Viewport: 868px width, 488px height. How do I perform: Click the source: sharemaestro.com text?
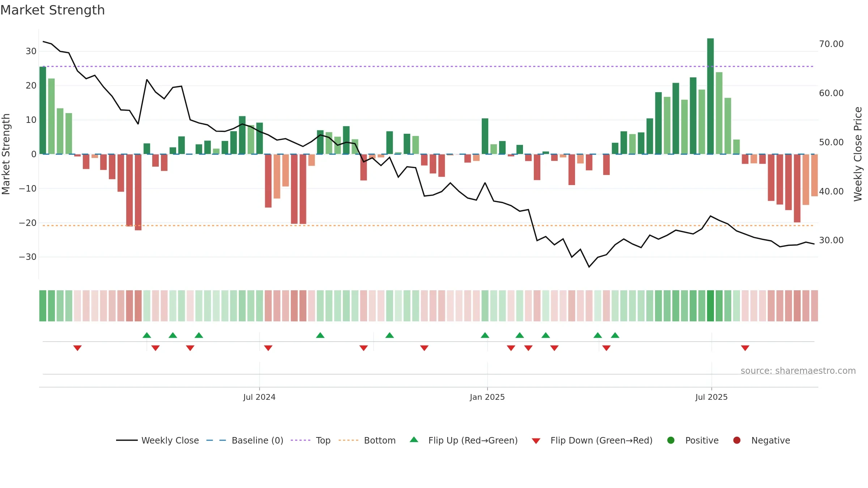[x=798, y=371]
